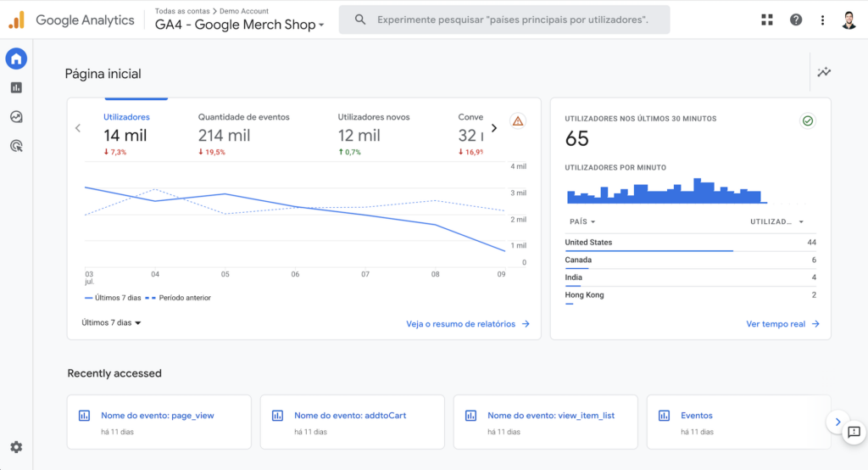Screen dimensions: 868x470
Task: Click the Recently accessed heading
Action: click(114, 373)
